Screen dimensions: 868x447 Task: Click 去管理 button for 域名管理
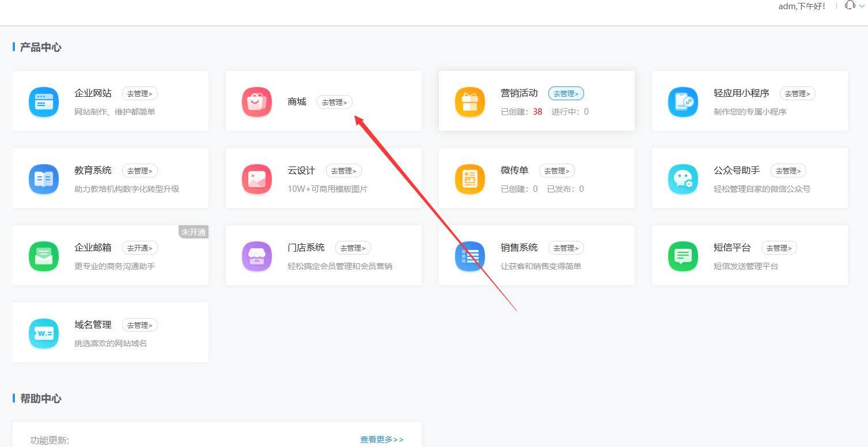point(140,325)
